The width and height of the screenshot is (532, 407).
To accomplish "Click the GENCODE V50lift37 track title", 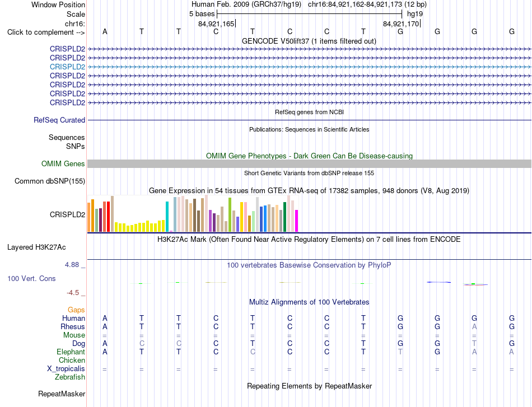I will [x=309, y=41].
